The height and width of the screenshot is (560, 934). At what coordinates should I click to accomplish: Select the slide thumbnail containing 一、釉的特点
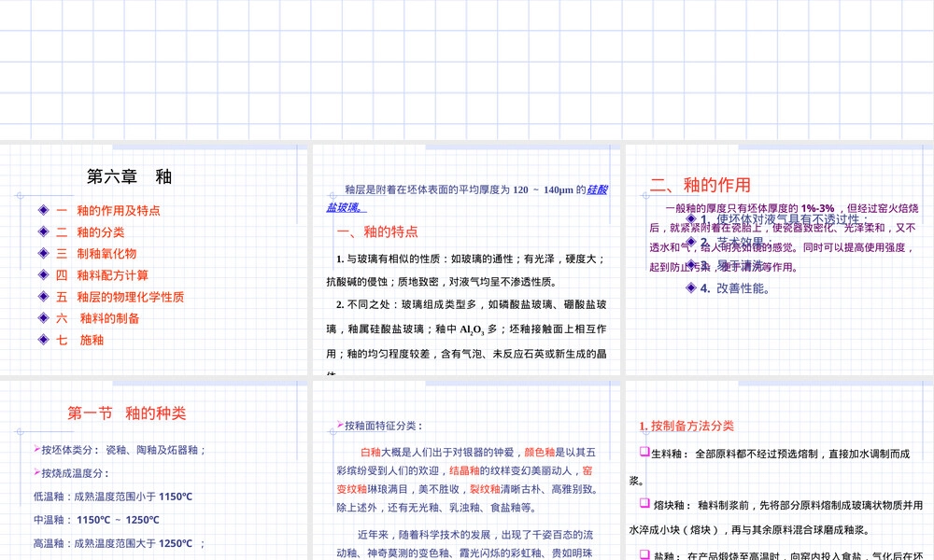tap(466, 259)
